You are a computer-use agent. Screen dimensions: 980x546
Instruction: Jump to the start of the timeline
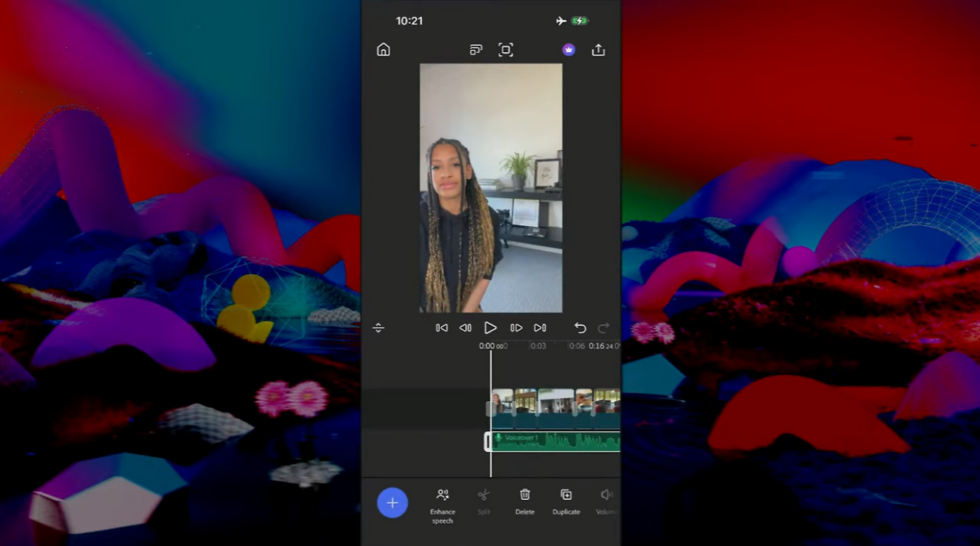pyautogui.click(x=442, y=328)
